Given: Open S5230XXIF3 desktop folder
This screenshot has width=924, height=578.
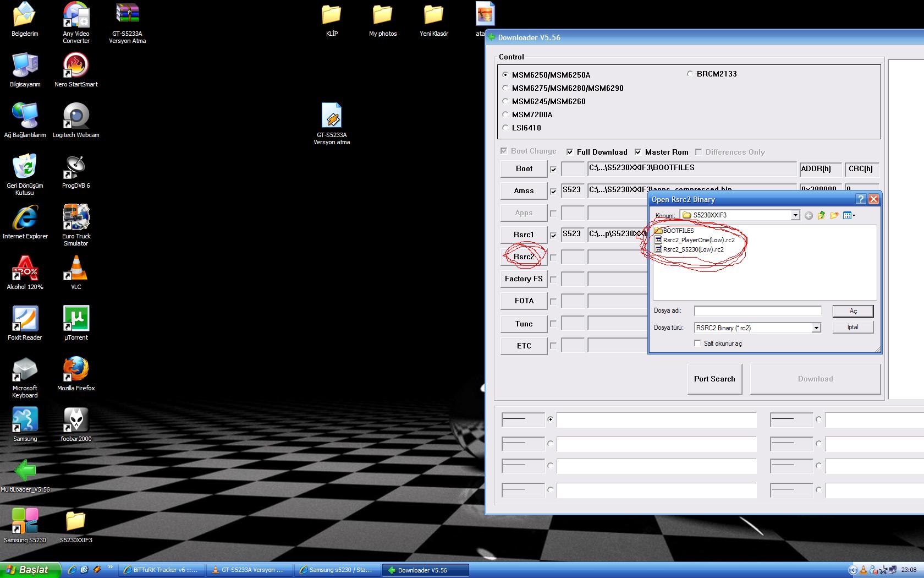Looking at the screenshot, I should point(76,526).
